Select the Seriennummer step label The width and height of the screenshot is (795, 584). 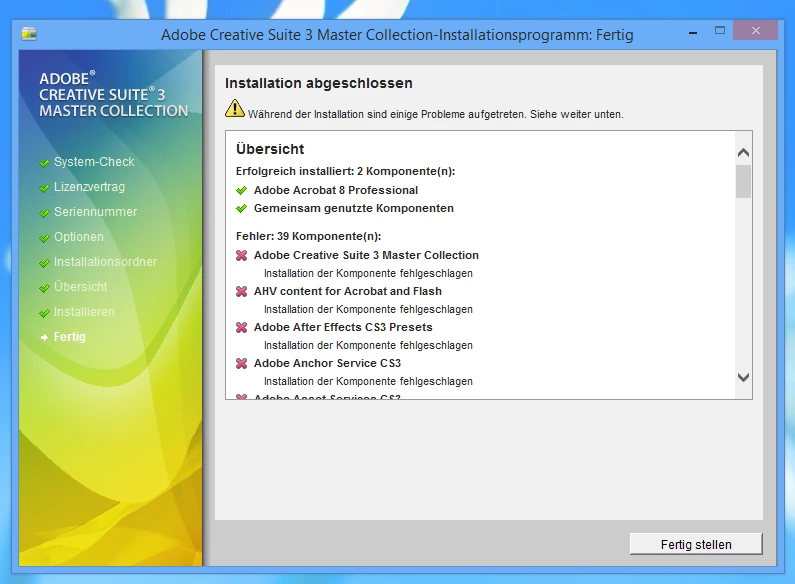[95, 211]
